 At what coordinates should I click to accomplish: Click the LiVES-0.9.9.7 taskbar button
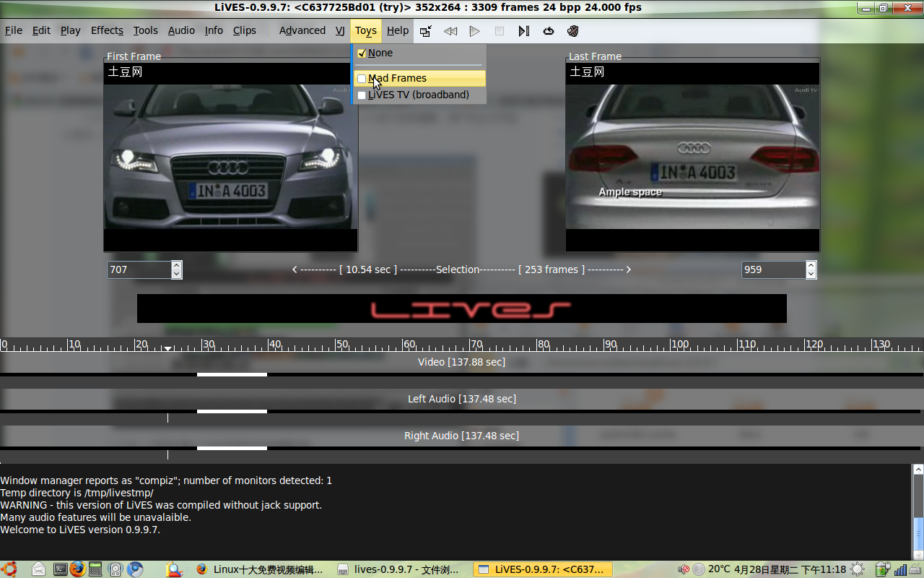(543, 569)
